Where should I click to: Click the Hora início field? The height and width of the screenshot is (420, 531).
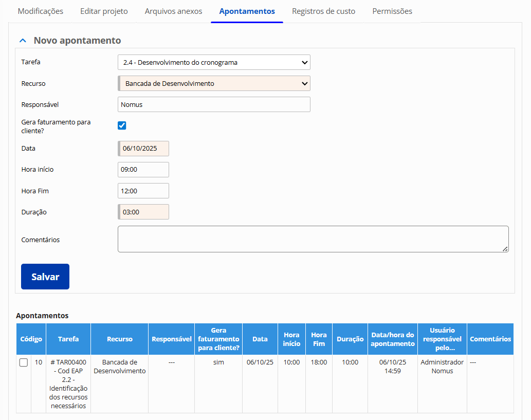pos(143,170)
